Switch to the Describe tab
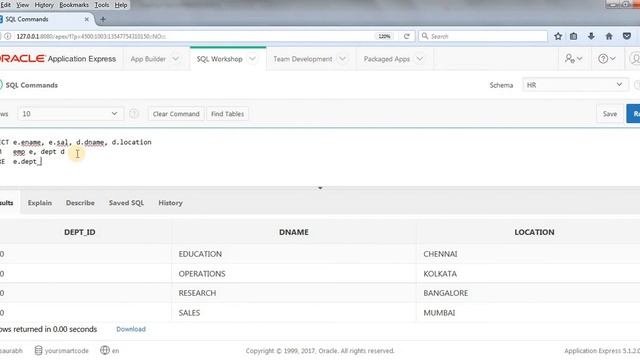The image size is (640, 360). point(80,203)
